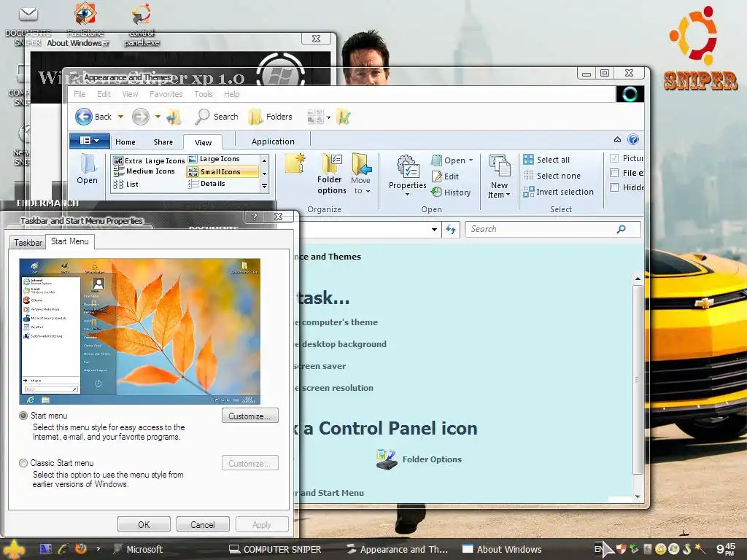Toggle the Hidde... checkbox
The width and height of the screenshot is (747, 560).
click(614, 187)
